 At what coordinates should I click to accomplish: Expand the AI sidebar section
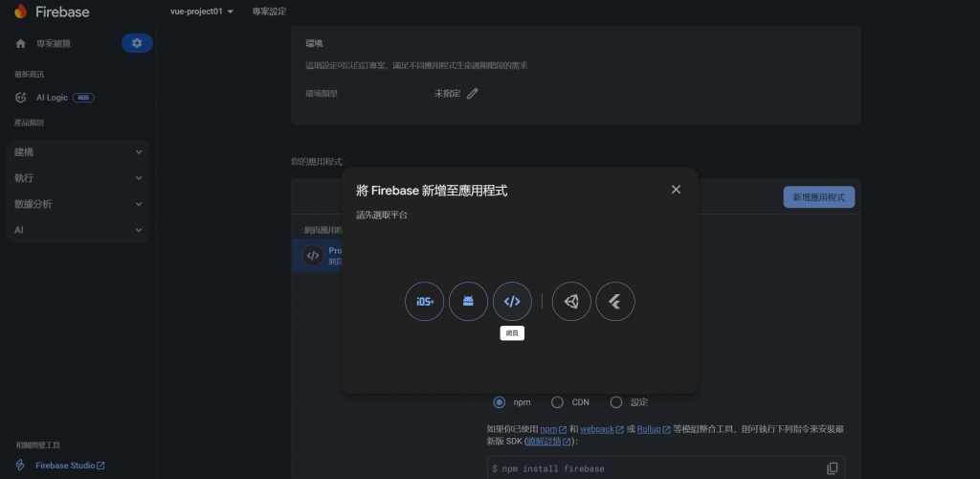(x=78, y=230)
